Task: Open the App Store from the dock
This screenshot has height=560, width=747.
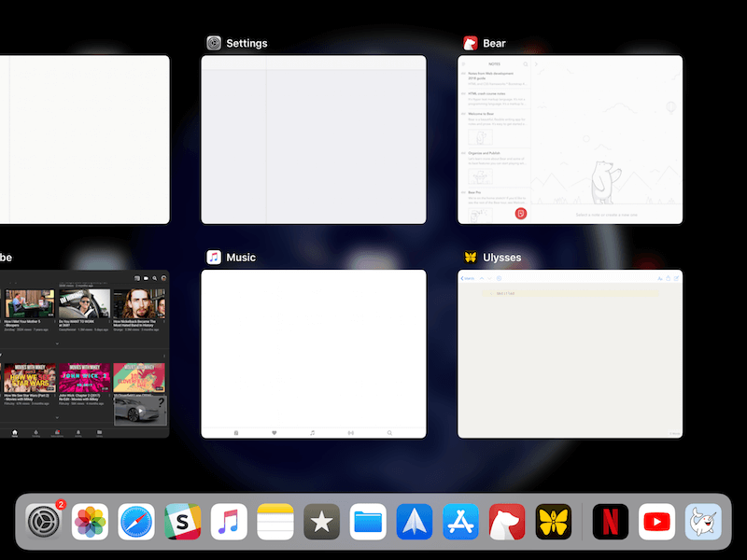Action: pyautogui.click(x=461, y=523)
